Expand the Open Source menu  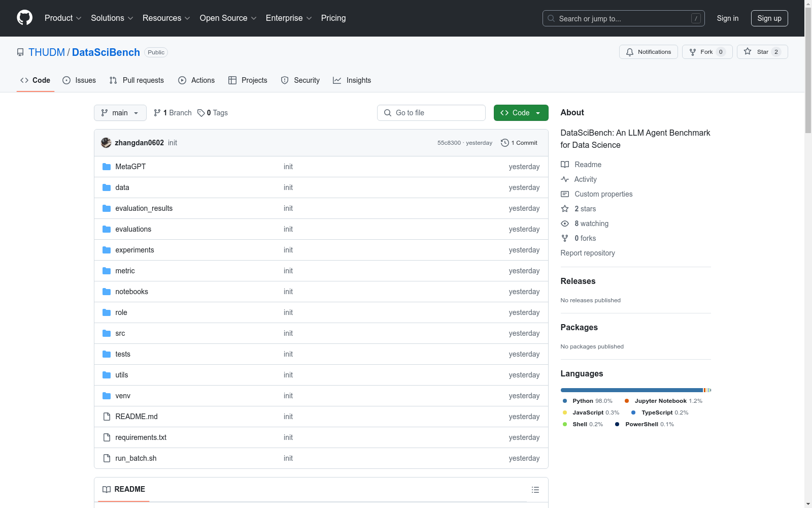(x=228, y=18)
